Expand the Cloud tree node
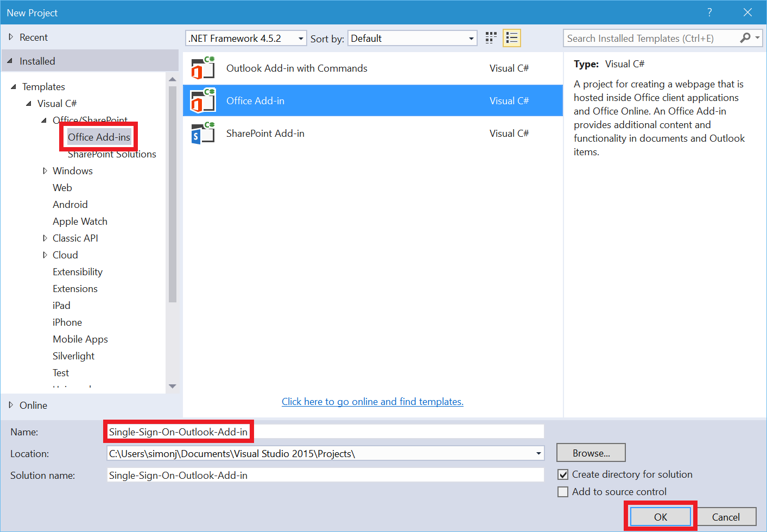The height and width of the screenshot is (532, 767). (x=45, y=255)
